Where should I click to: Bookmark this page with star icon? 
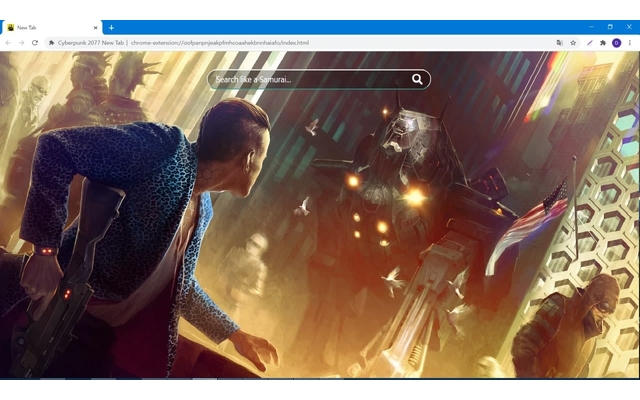point(573,42)
